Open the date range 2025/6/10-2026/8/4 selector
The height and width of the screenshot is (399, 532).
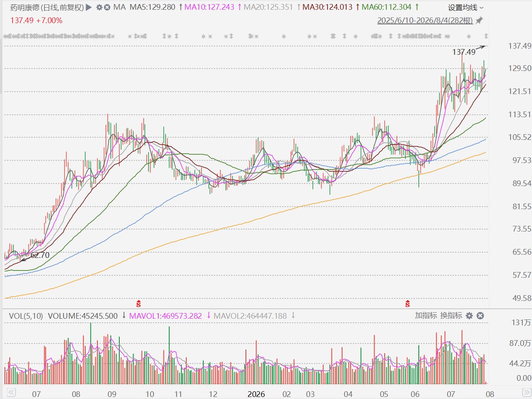click(425, 20)
